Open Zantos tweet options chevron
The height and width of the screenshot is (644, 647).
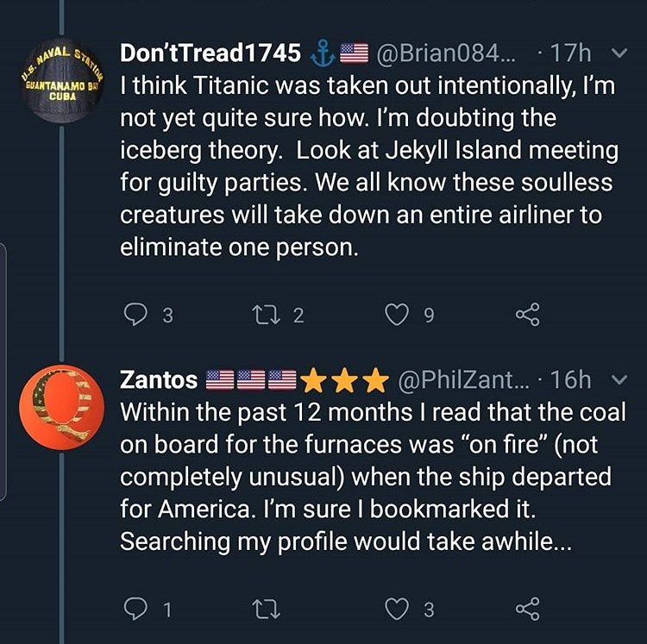click(618, 380)
